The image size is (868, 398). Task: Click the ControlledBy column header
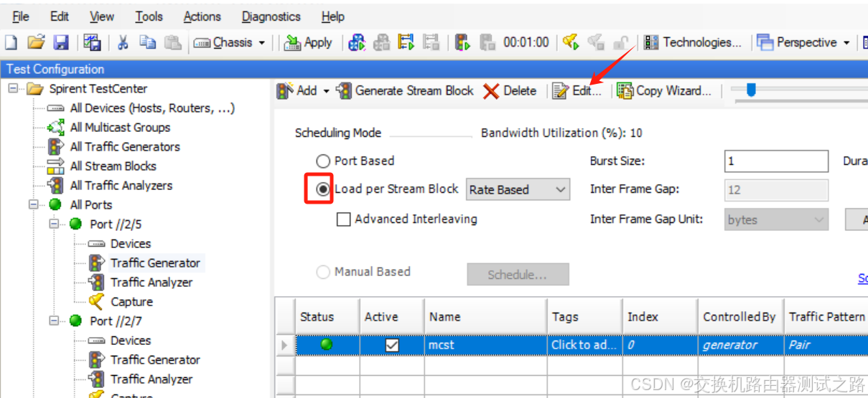point(739,316)
